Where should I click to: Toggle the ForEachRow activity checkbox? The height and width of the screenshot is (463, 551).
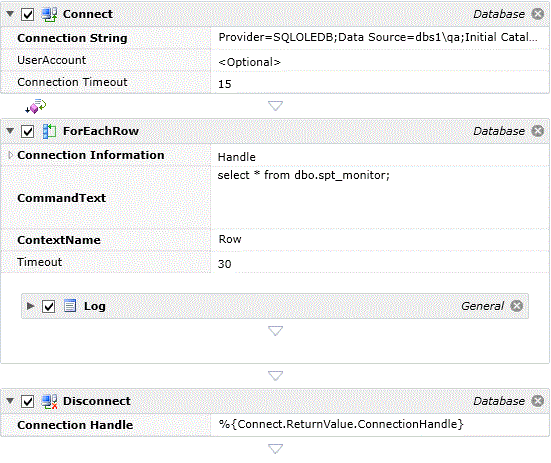tap(27, 132)
